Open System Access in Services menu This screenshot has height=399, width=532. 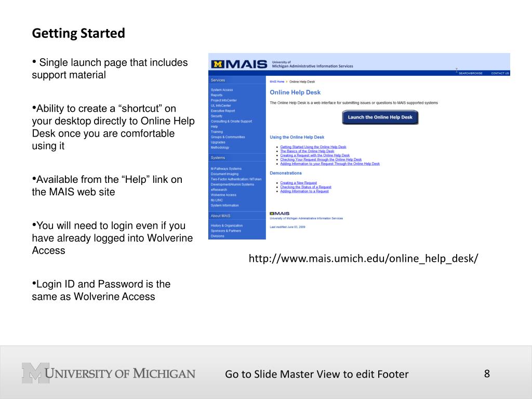click(x=221, y=90)
